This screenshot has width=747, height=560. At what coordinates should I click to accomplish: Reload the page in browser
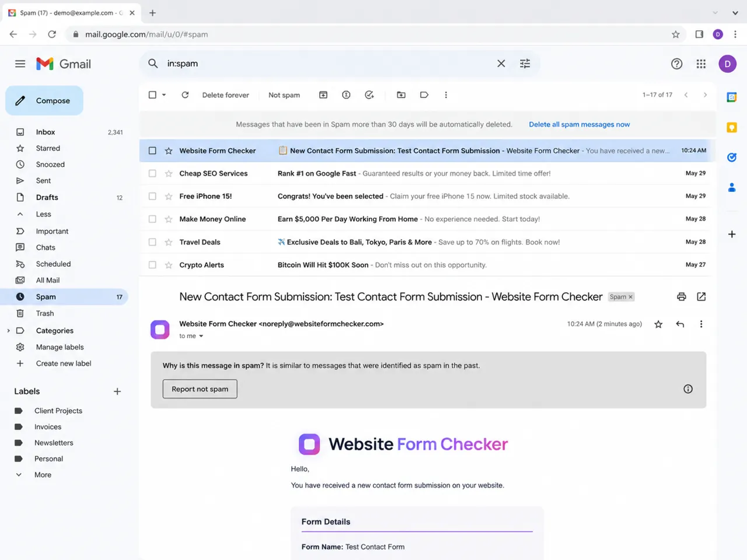pos(52,34)
